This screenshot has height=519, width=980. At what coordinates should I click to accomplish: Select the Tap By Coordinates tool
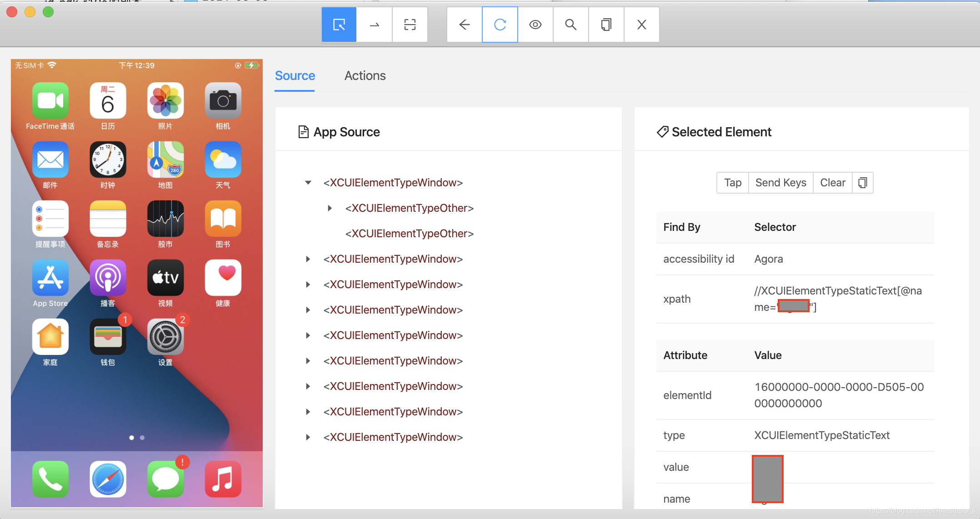pos(410,25)
